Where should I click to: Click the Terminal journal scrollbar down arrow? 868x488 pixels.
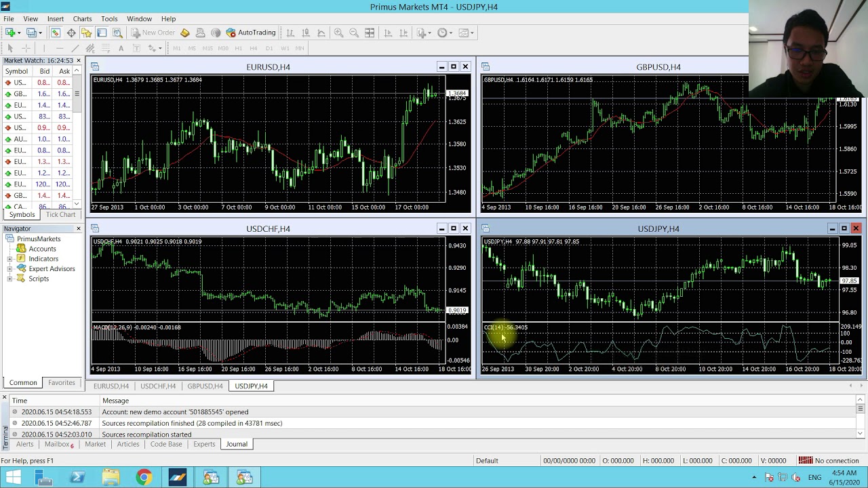coord(860,434)
